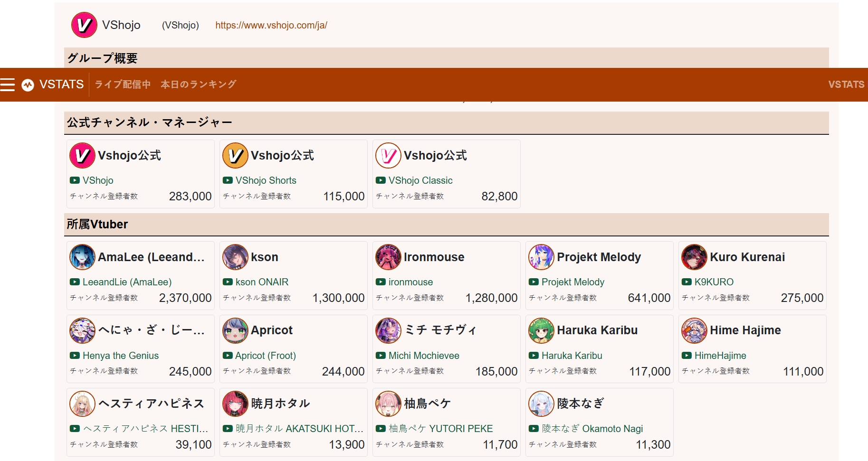Click the VSTATS text at navbar right
The height and width of the screenshot is (461, 868).
click(x=846, y=85)
